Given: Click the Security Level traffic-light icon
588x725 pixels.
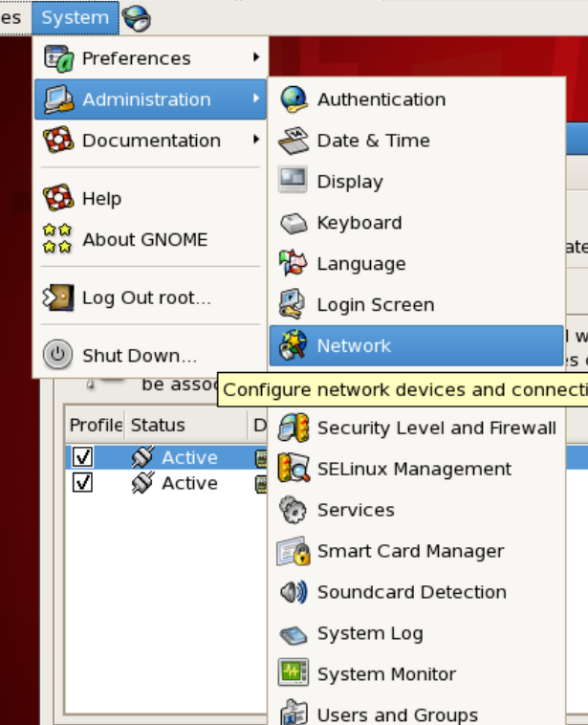Looking at the screenshot, I should [294, 428].
